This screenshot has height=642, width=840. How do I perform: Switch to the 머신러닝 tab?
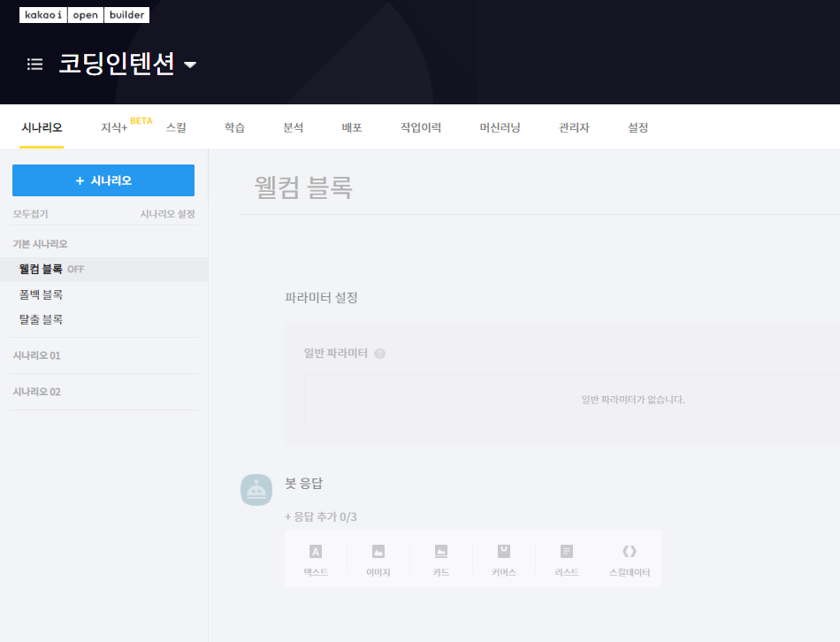point(500,127)
